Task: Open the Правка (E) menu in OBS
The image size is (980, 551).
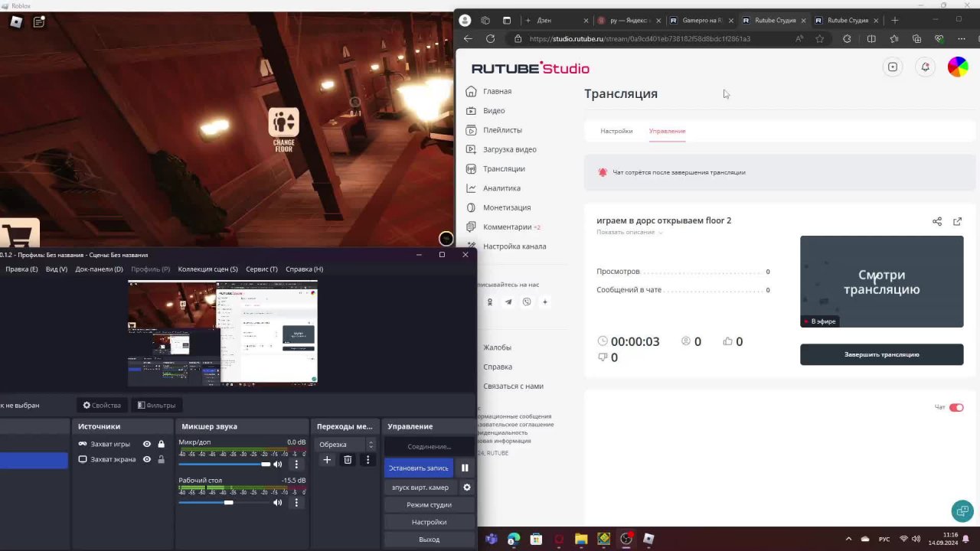Action: pyautogui.click(x=21, y=269)
